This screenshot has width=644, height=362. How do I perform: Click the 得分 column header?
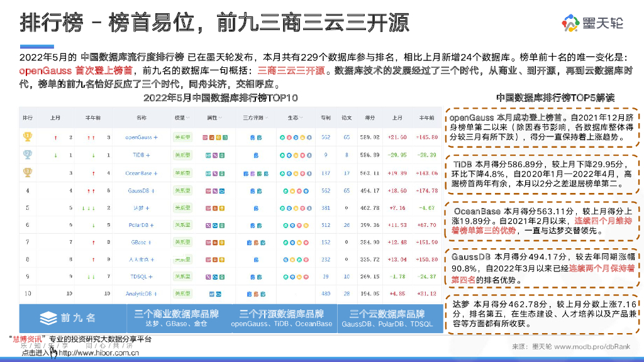click(370, 118)
